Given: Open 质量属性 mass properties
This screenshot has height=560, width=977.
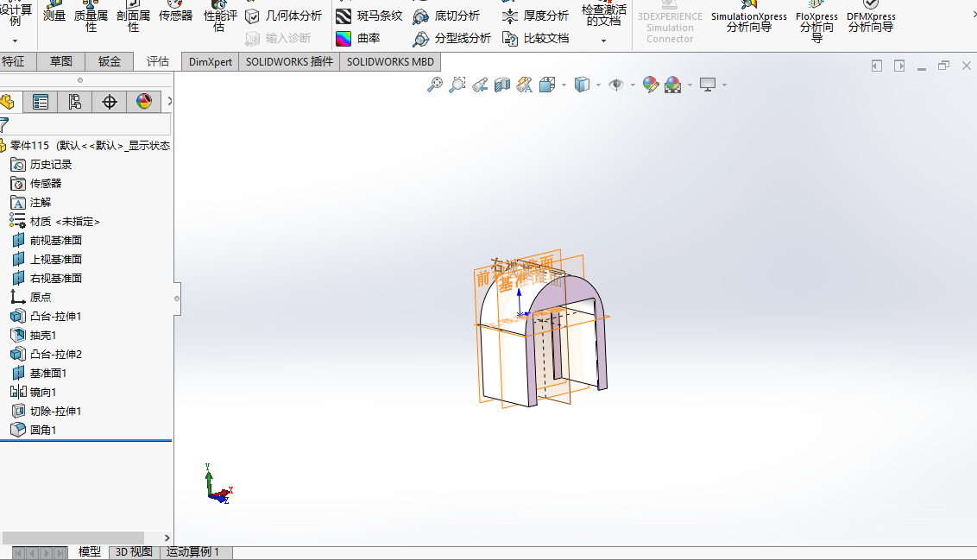Looking at the screenshot, I should point(91,15).
